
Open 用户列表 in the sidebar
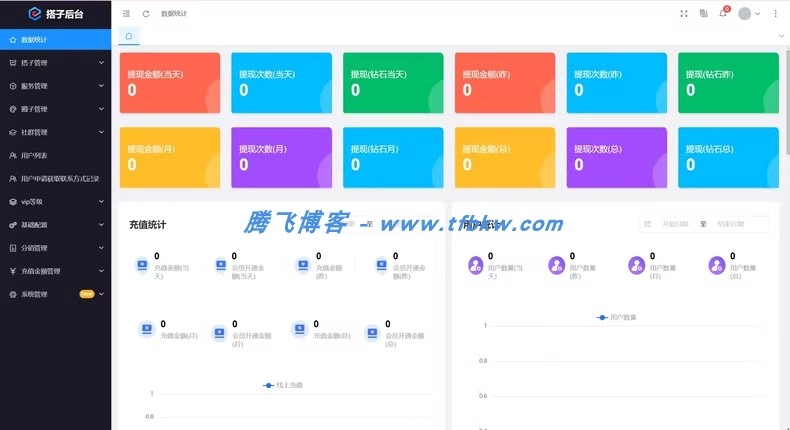click(x=55, y=155)
